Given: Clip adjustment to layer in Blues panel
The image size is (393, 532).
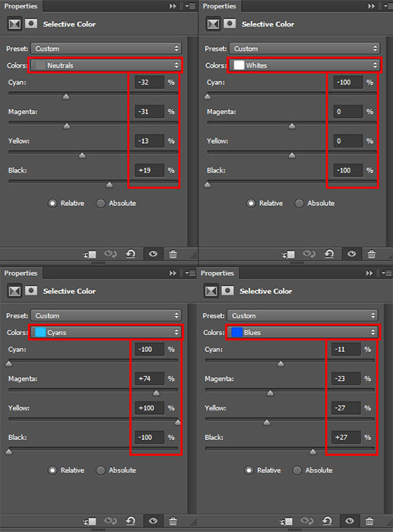Looking at the screenshot, I should click(x=287, y=521).
